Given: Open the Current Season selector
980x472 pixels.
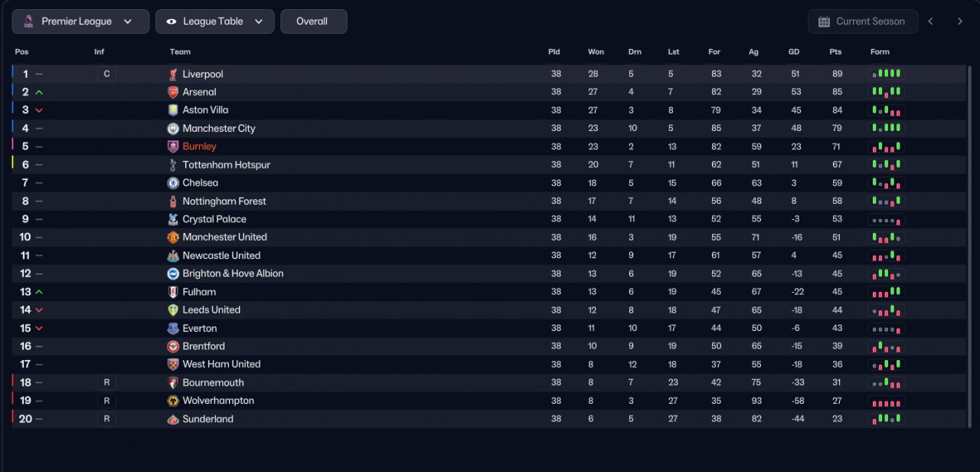Looking at the screenshot, I should click(x=862, y=21).
